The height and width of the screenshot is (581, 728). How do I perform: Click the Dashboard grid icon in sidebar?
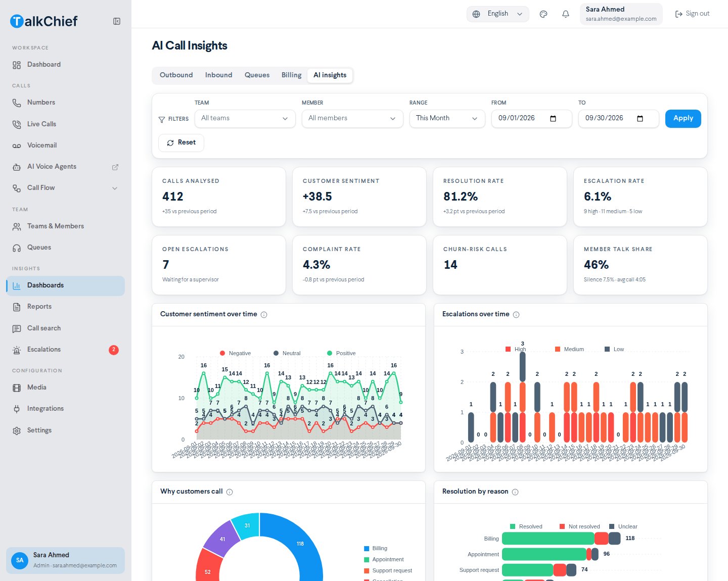click(x=17, y=65)
